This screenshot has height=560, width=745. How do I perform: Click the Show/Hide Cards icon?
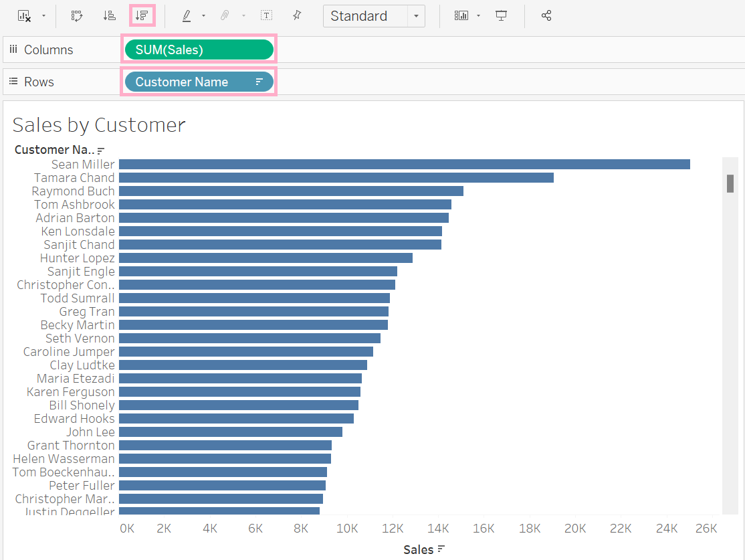tap(461, 15)
